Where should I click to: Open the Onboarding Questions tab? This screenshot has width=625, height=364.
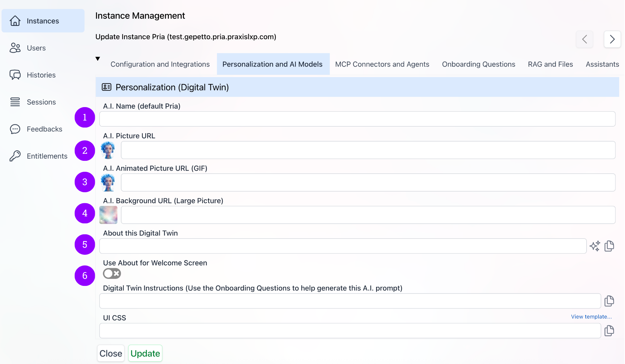[x=478, y=64]
